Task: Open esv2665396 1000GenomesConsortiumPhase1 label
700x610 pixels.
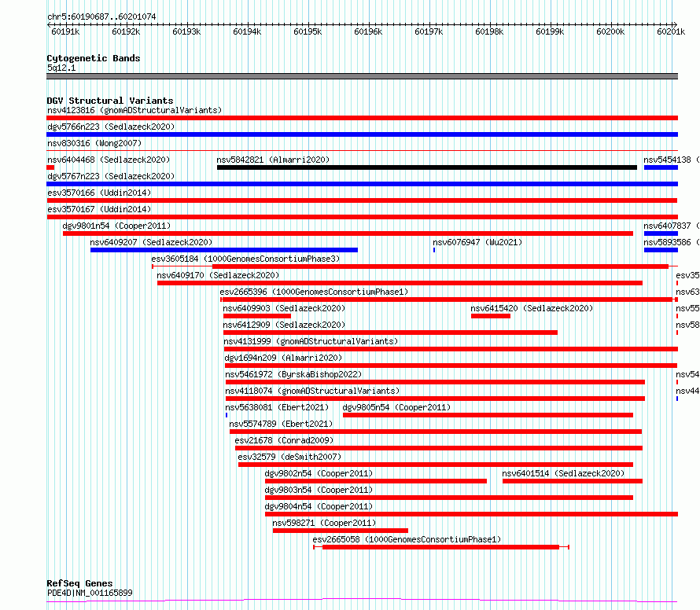Action: [x=314, y=292]
